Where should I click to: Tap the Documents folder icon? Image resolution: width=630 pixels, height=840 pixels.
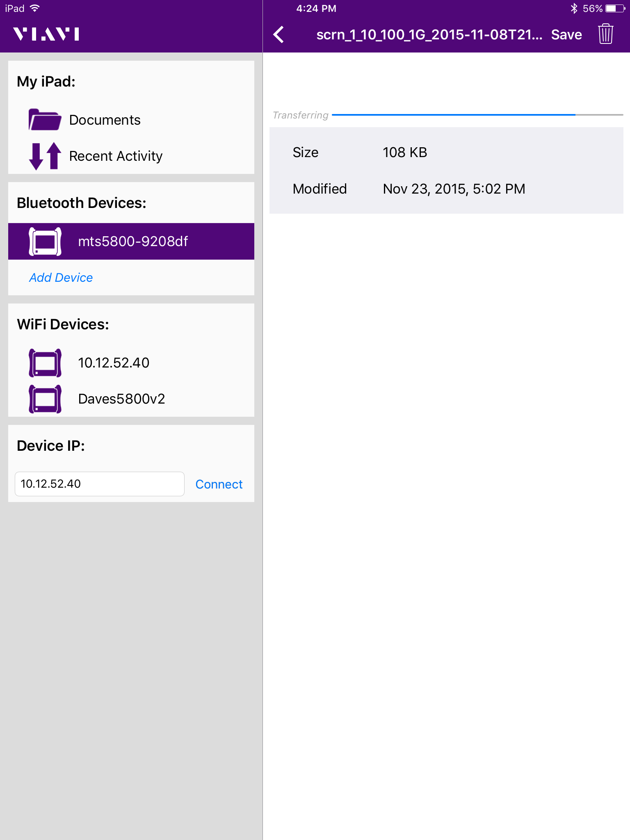(x=45, y=119)
